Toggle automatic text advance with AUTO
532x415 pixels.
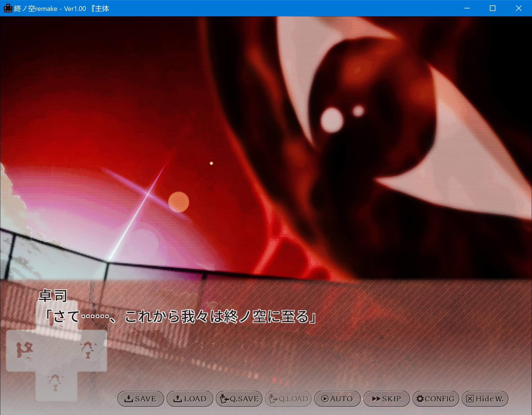click(337, 399)
